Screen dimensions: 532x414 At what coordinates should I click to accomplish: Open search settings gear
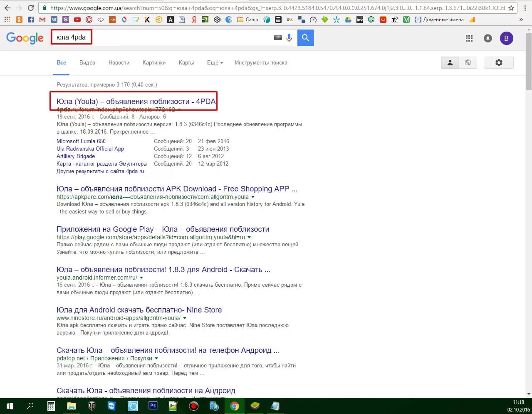[x=499, y=62]
